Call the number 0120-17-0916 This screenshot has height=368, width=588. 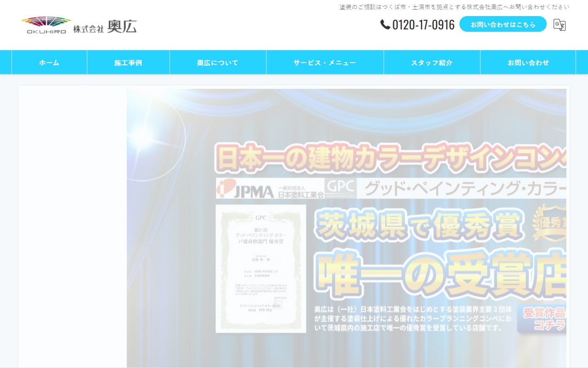pos(423,24)
